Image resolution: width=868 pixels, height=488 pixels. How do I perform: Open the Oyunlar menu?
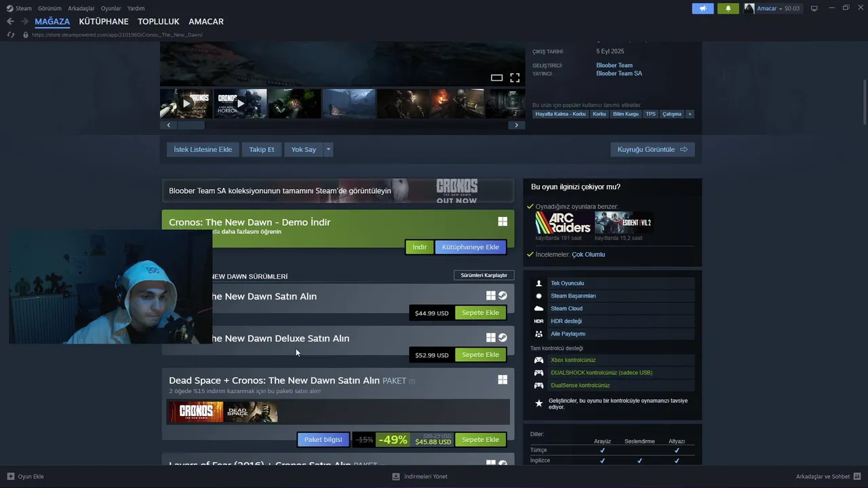coord(111,8)
